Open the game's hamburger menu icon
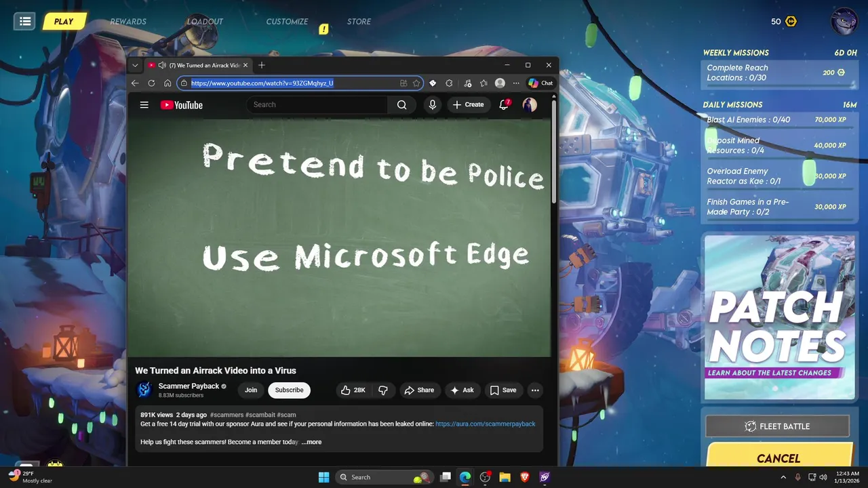 25,21
